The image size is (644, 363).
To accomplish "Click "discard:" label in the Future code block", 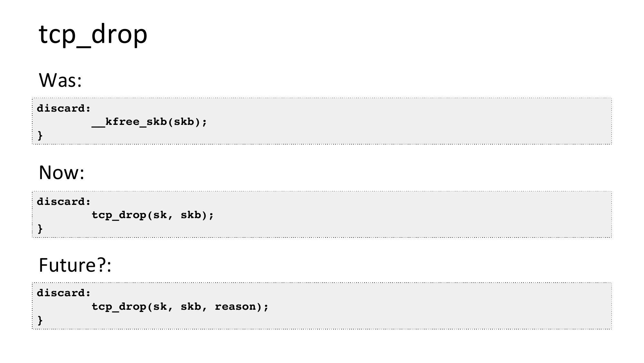I will (63, 293).
